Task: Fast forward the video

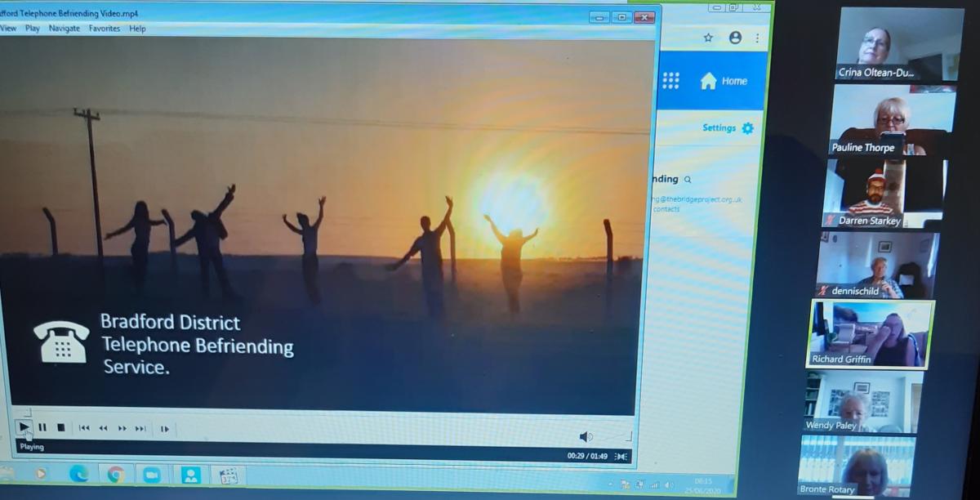Action: [x=122, y=428]
